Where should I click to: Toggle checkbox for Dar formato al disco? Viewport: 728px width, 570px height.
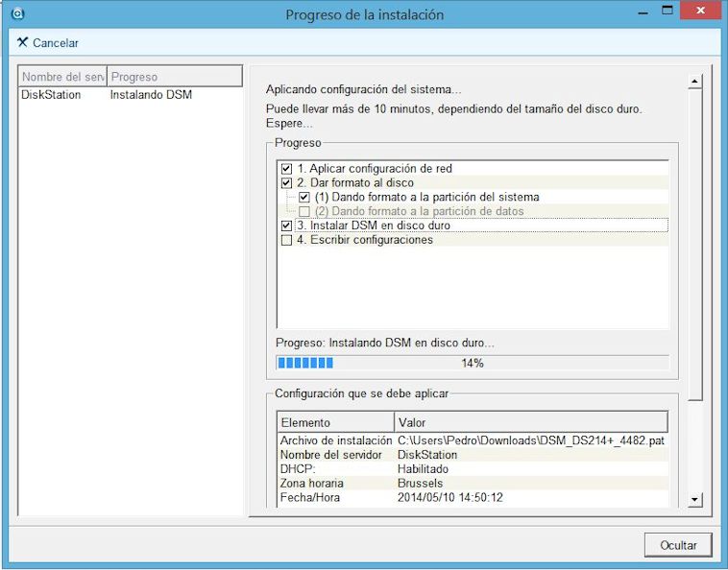(286, 182)
